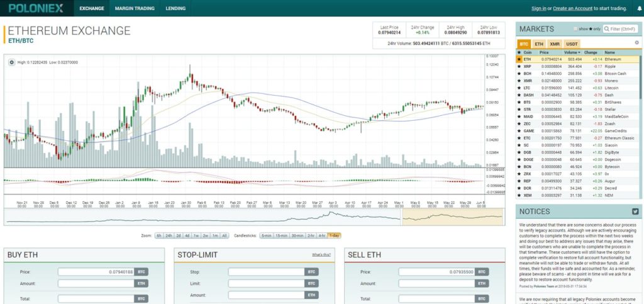Viewport: 644px width, 304px height.
Task: Set chart zoom to 1w
Action: tap(196, 235)
